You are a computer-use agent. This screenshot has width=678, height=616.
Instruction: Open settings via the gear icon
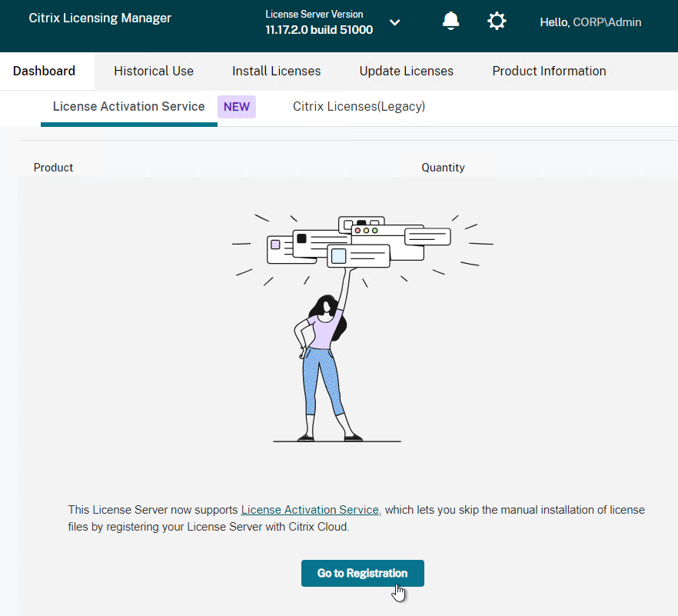497,21
